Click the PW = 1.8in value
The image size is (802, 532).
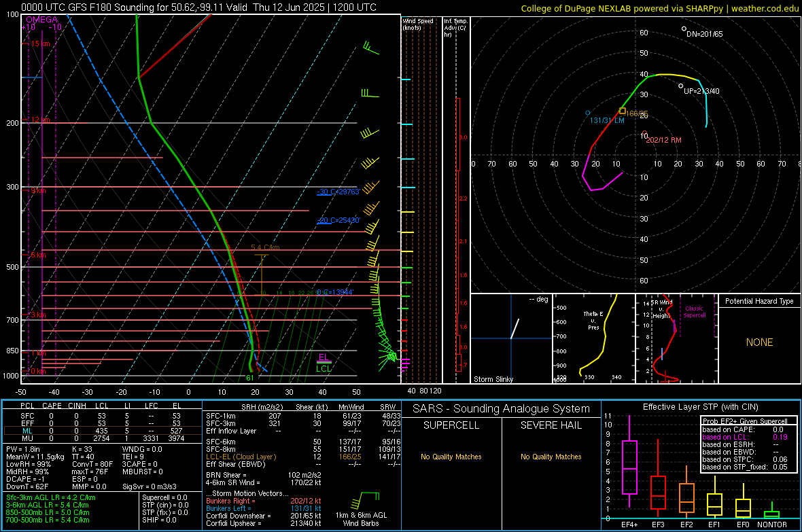click(23, 449)
